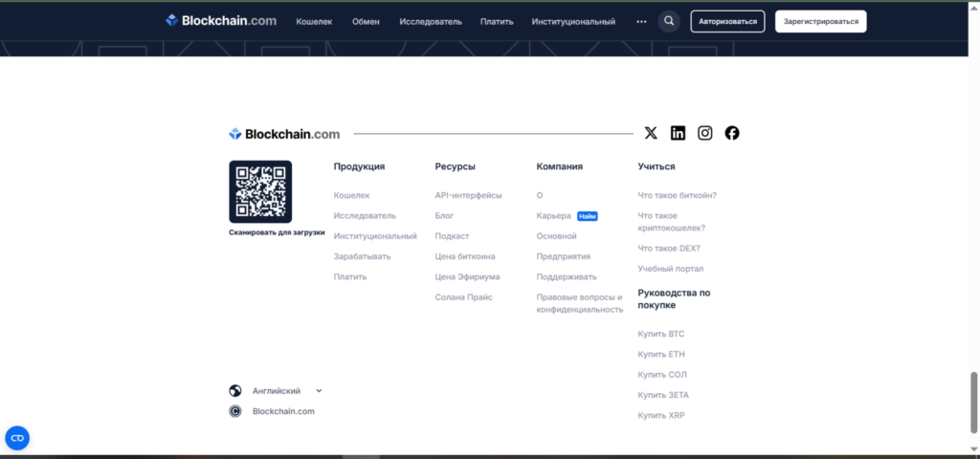Open the three-dots more menu in header
Viewport: 980px width, 459px height.
pyautogui.click(x=641, y=21)
